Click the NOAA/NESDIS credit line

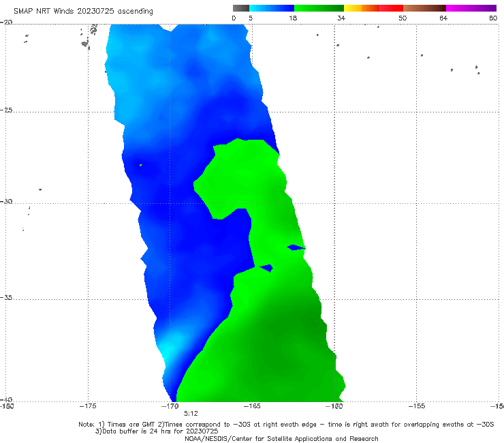click(x=281, y=439)
